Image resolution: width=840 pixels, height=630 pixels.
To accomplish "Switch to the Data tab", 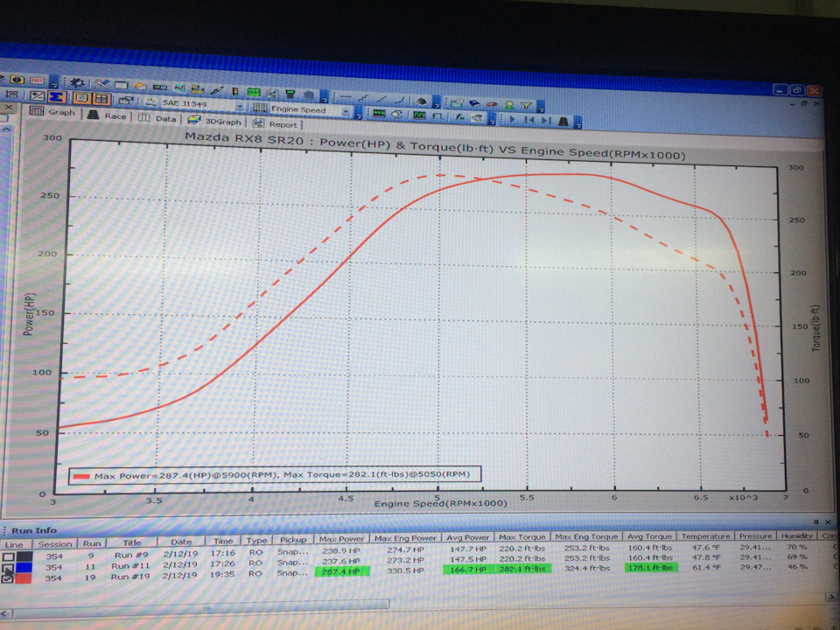I will pos(157,118).
